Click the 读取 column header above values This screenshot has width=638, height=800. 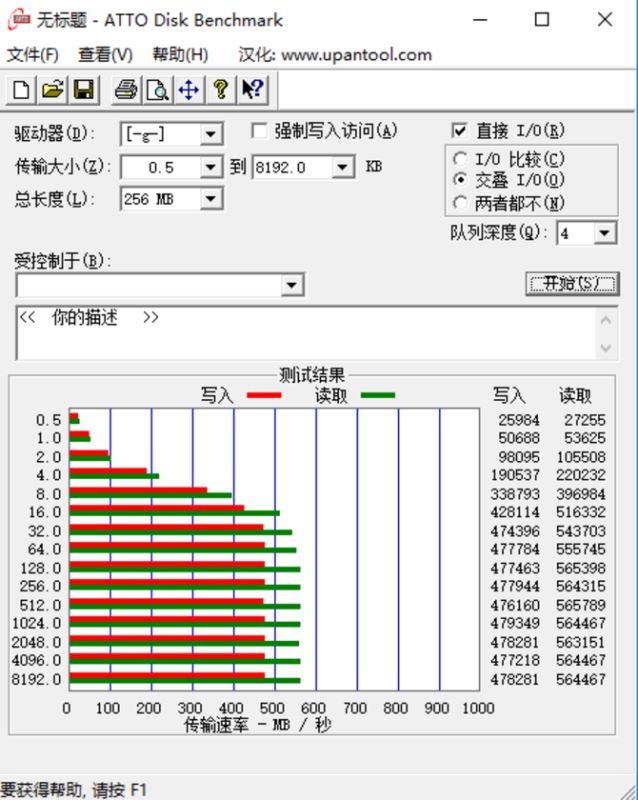(575, 395)
